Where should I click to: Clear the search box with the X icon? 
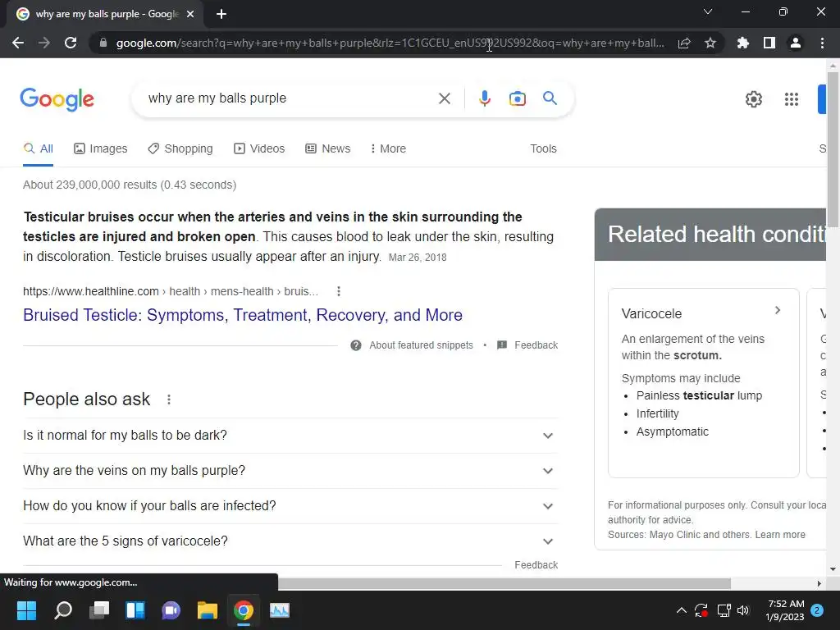pos(444,98)
